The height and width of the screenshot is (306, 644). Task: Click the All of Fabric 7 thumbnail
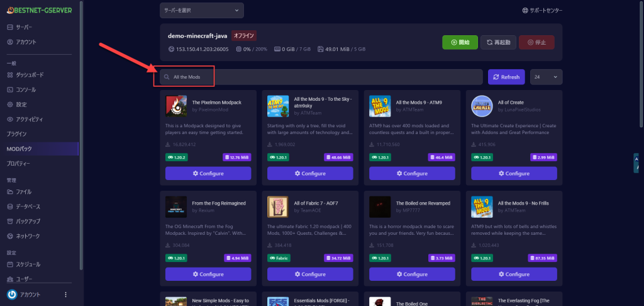(278, 207)
